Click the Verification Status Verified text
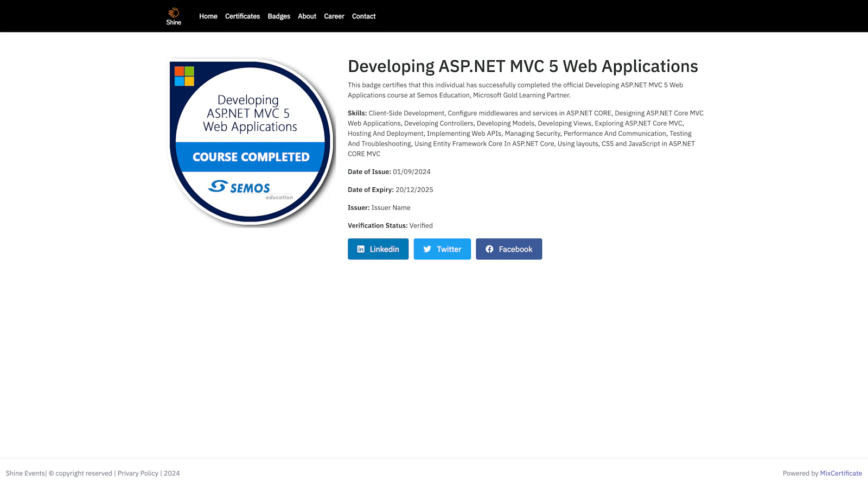This screenshot has width=868, height=487. (390, 225)
